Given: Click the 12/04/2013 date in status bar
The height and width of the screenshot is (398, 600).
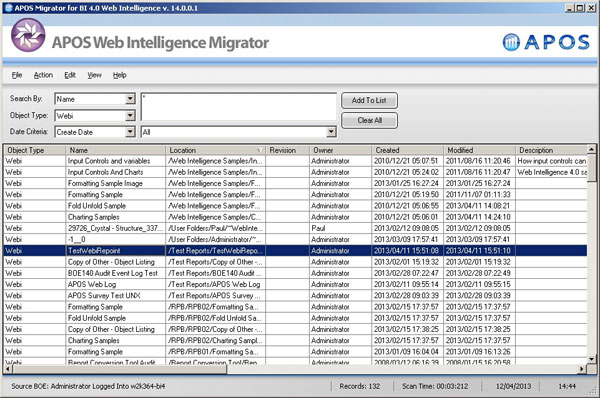Looking at the screenshot, I should click(513, 386).
